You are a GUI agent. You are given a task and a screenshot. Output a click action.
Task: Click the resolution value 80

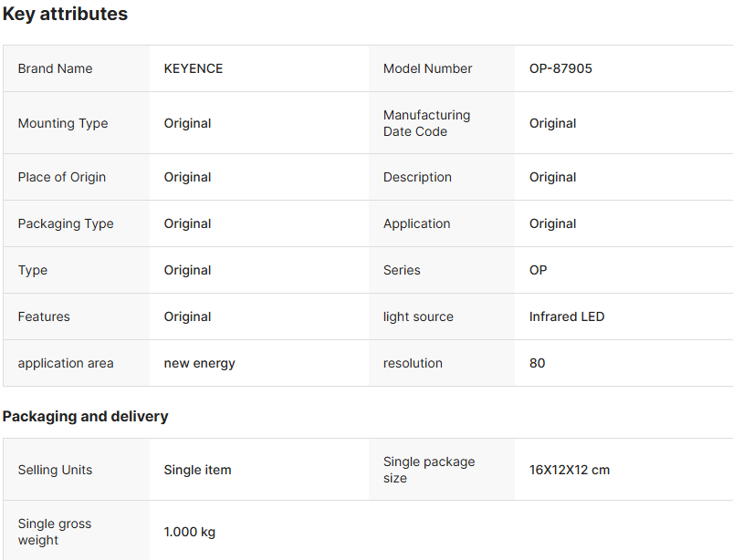coord(538,363)
